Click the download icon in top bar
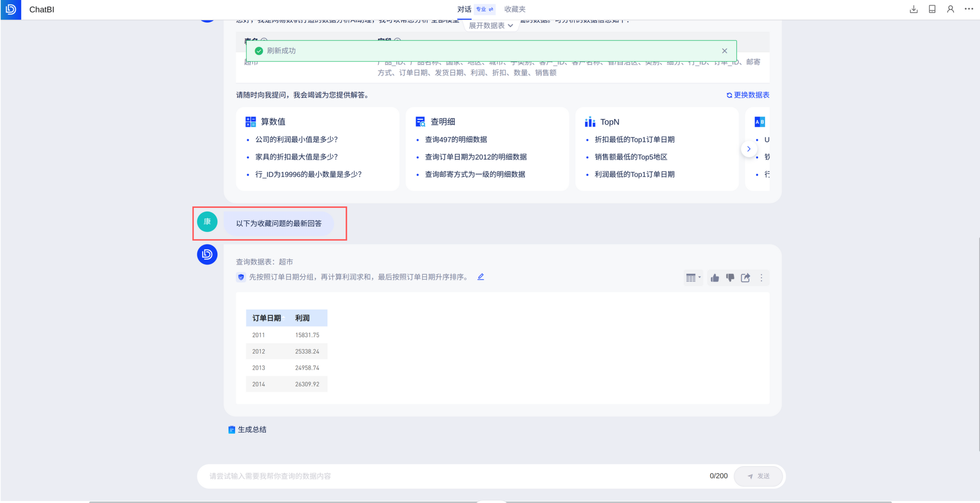The width and height of the screenshot is (980, 503). point(914,9)
